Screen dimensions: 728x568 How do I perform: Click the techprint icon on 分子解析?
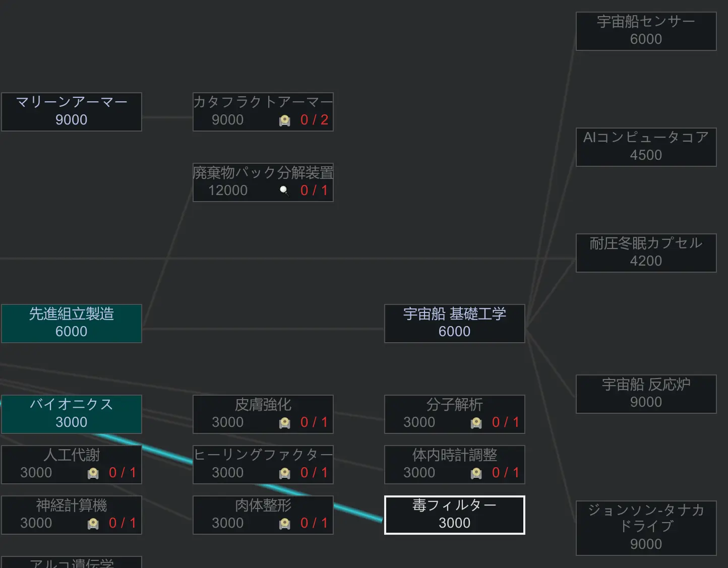point(476,423)
